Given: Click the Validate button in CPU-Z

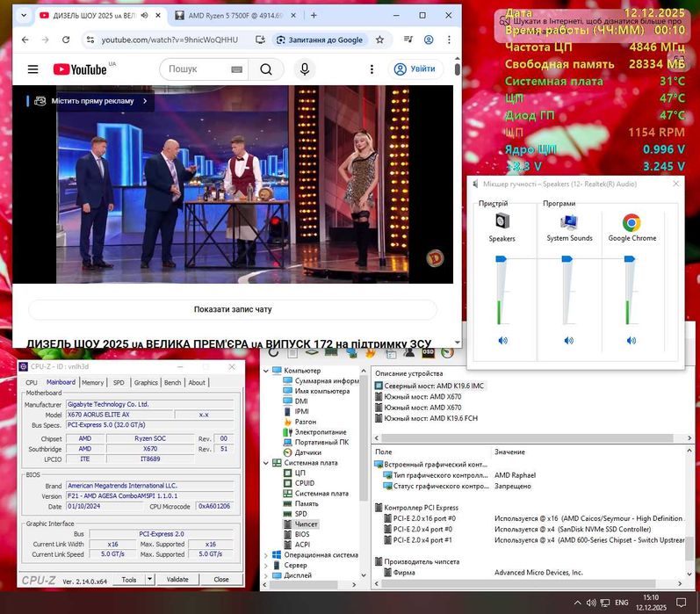Looking at the screenshot, I should tap(177, 579).
